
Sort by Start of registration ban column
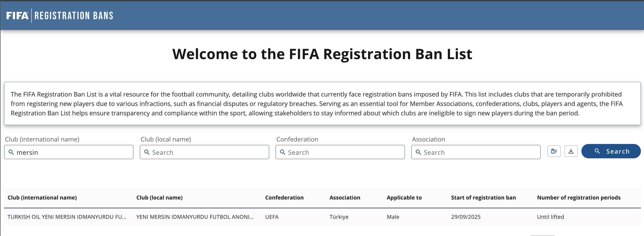click(483, 198)
